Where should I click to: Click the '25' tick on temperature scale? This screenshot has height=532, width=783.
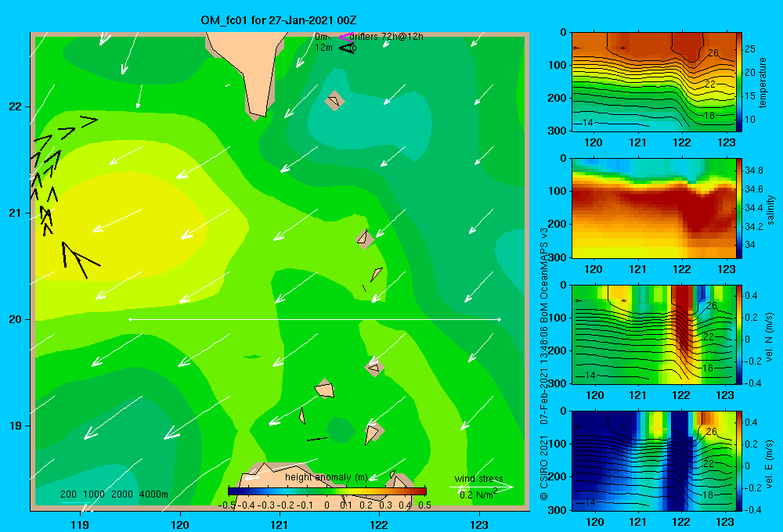coord(750,49)
